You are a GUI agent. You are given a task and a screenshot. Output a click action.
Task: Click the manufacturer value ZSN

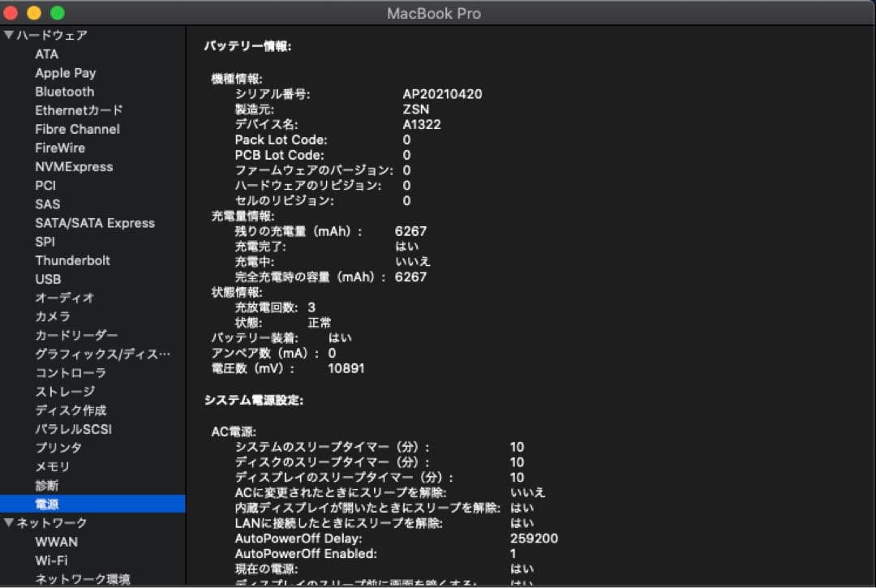tap(416, 109)
